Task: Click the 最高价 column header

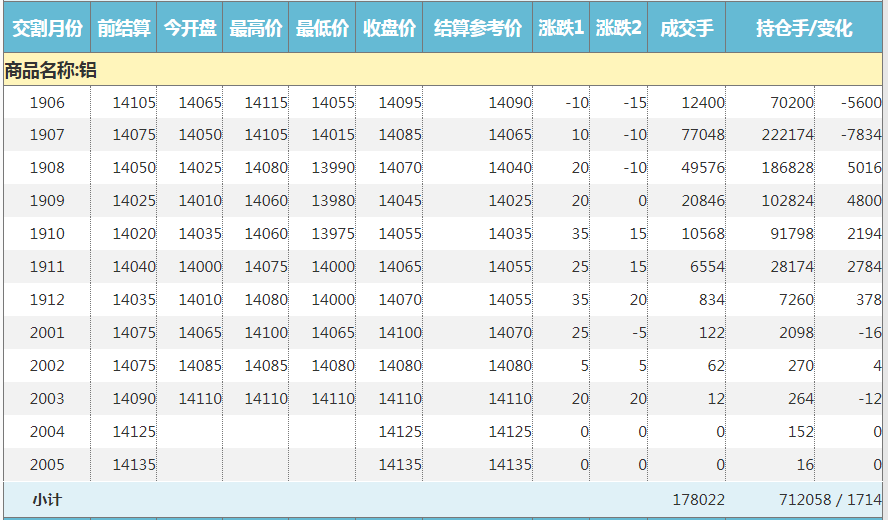Action: tap(256, 28)
